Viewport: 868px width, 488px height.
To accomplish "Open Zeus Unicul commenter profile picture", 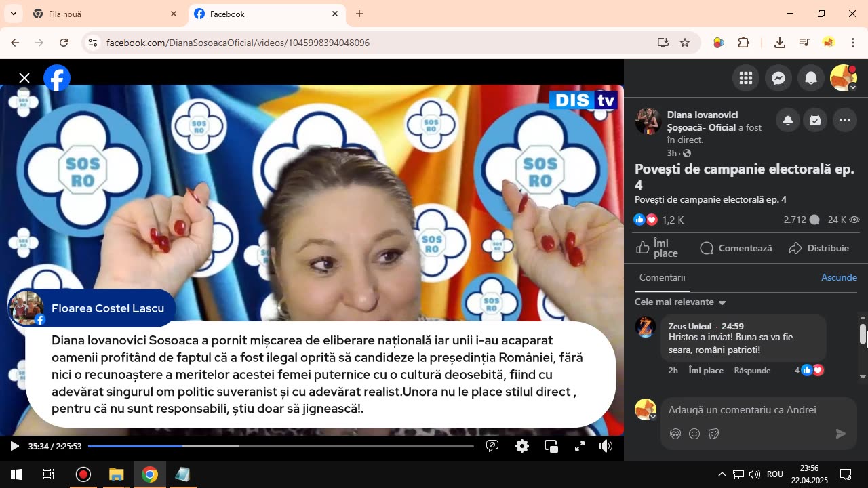I will (x=646, y=327).
